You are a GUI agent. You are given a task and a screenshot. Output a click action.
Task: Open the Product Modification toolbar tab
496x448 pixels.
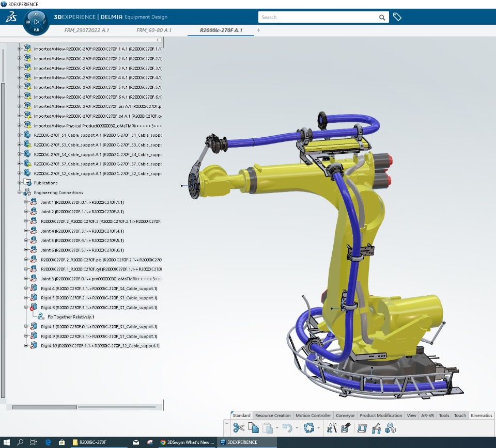click(381, 415)
